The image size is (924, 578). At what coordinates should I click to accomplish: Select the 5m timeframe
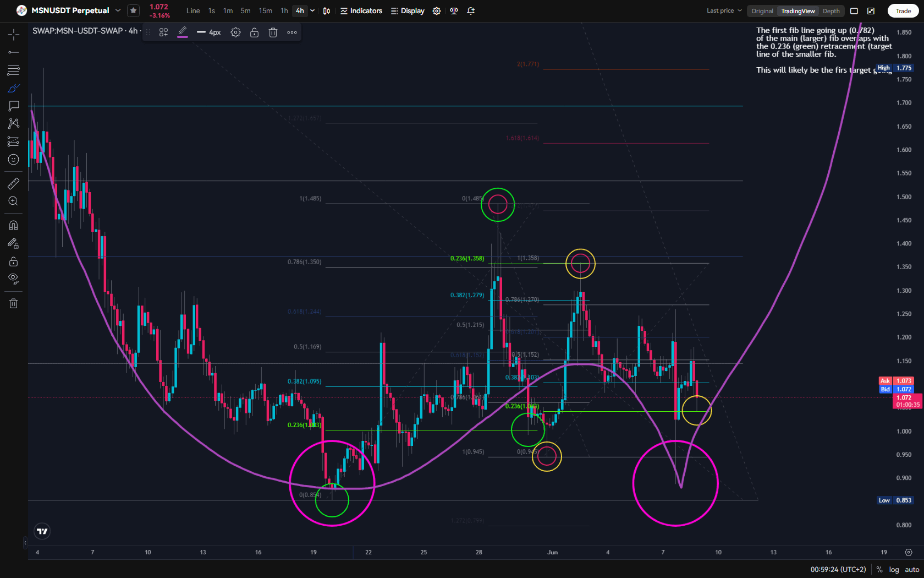tap(245, 10)
